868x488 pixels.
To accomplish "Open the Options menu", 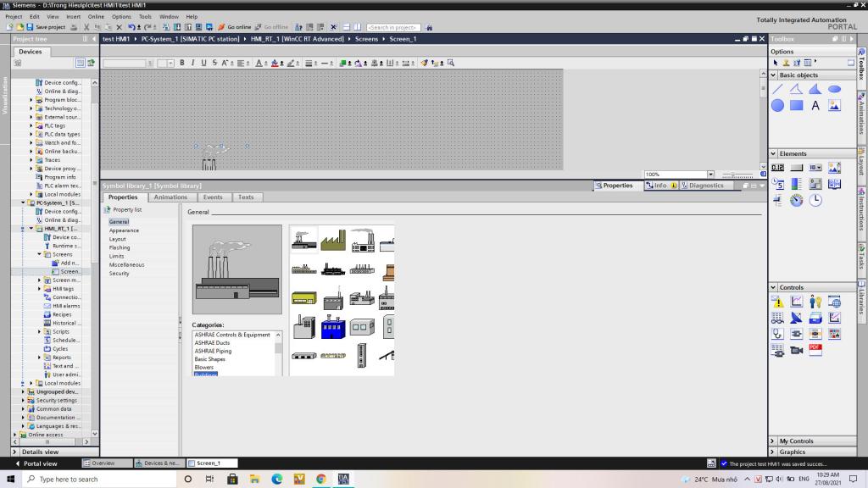I will (x=121, y=17).
